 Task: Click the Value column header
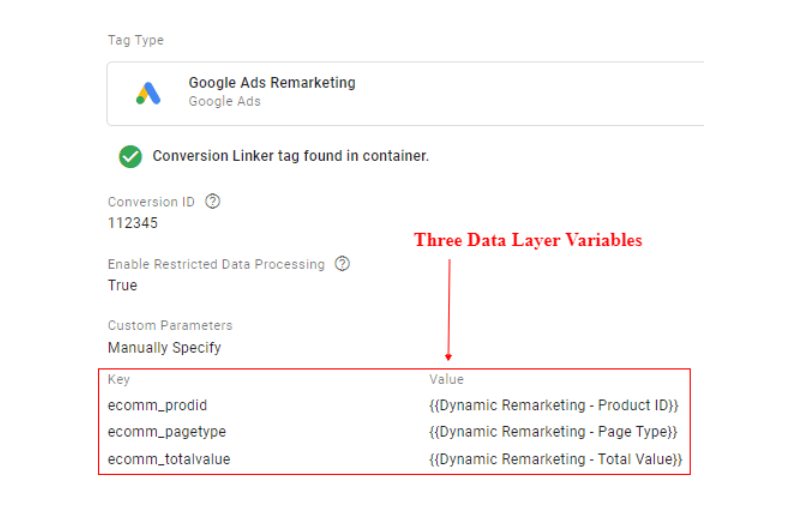446,380
